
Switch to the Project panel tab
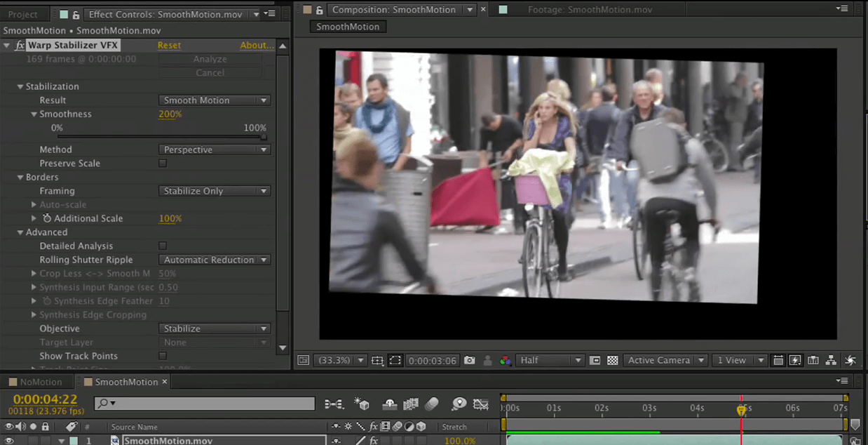[x=22, y=14]
